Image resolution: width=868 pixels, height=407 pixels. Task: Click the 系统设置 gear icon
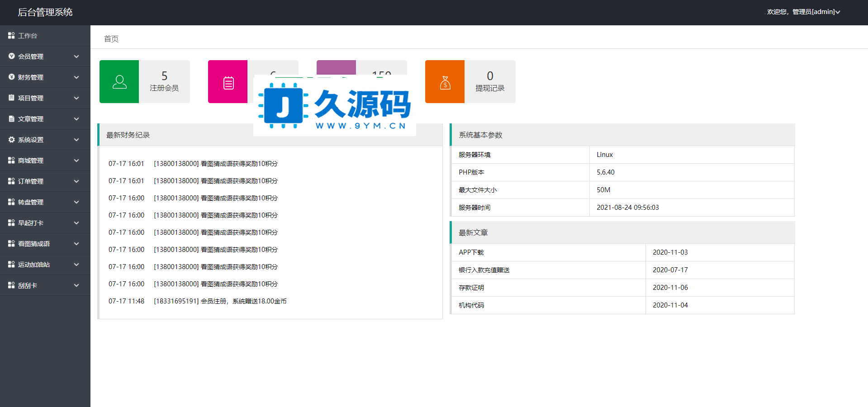pyautogui.click(x=11, y=140)
